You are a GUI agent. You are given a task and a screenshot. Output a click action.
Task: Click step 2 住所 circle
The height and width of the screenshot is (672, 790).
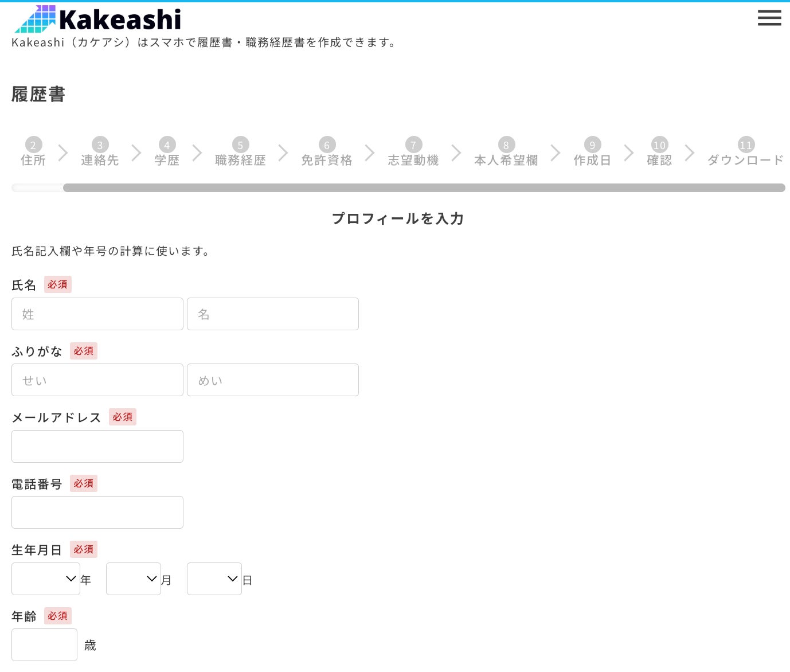[33, 145]
